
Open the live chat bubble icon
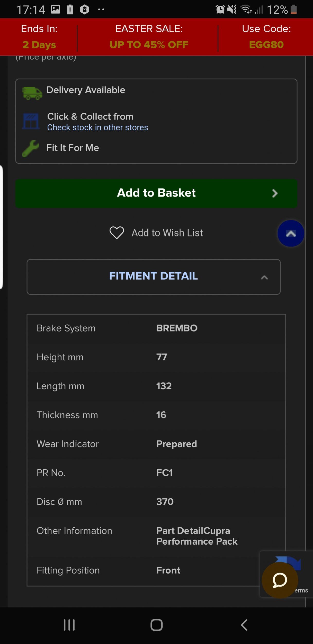(280, 580)
